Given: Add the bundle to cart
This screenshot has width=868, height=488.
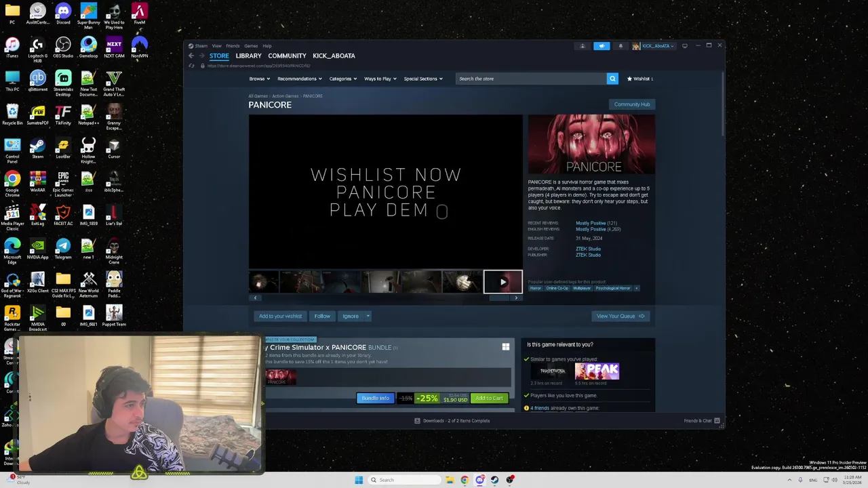Looking at the screenshot, I should click(489, 398).
